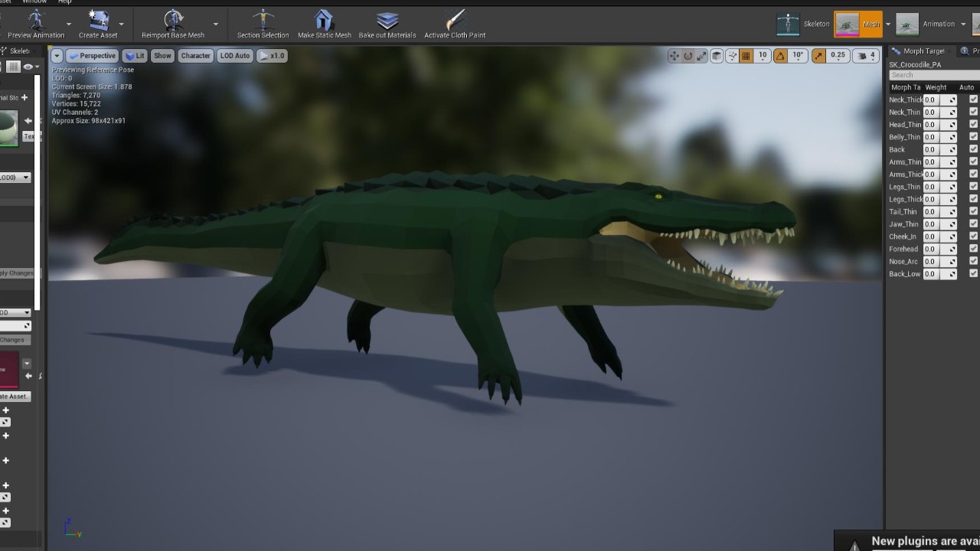Toggle the rotation snap angle icon
This screenshot has height=551, width=980.
[x=780, y=56]
